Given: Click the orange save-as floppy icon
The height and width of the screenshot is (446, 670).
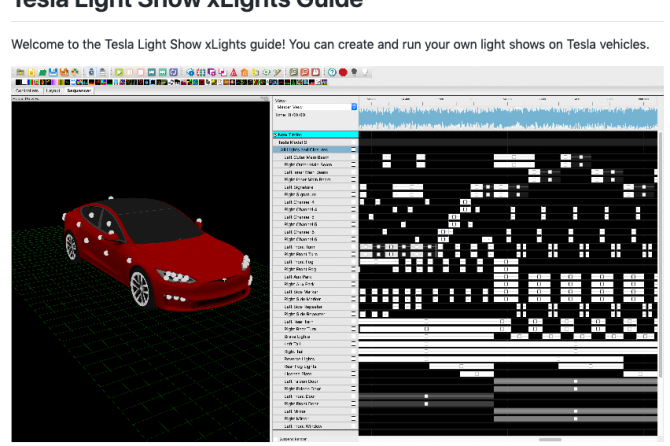Looking at the screenshot, I should (64, 72).
